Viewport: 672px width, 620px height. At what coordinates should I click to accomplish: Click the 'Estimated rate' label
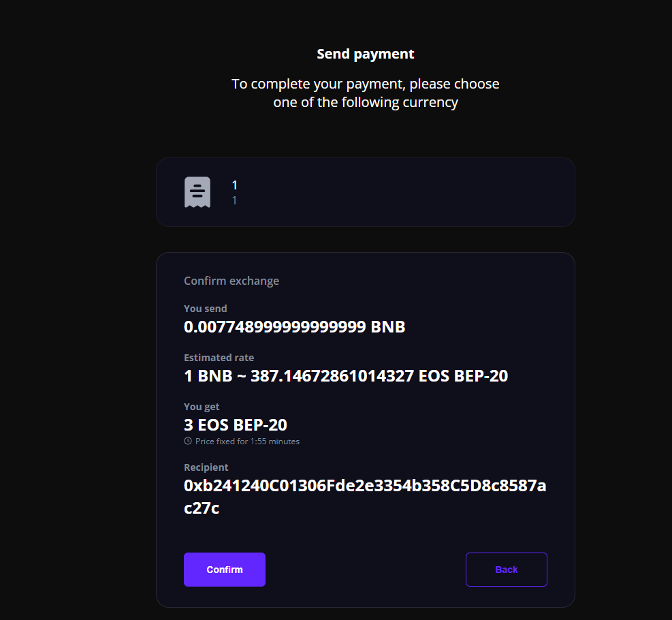219,358
